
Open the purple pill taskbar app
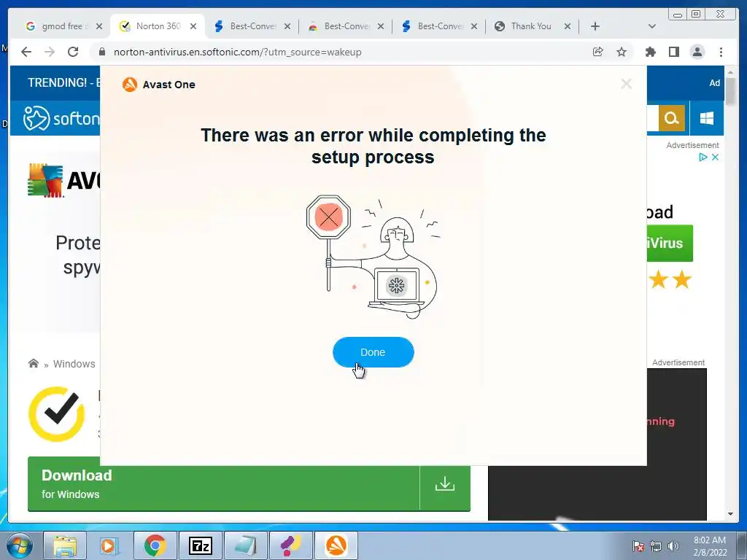click(290, 545)
